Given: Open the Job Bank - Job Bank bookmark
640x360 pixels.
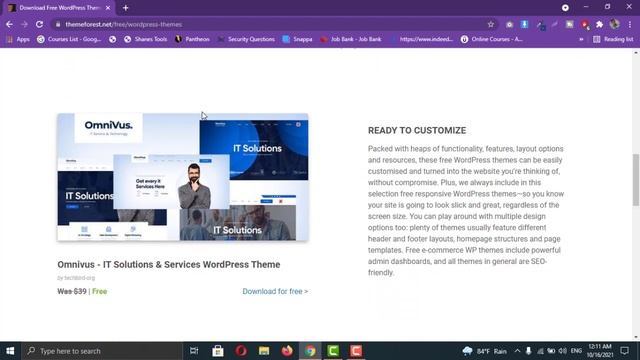Looking at the screenshot, I should (x=351, y=39).
